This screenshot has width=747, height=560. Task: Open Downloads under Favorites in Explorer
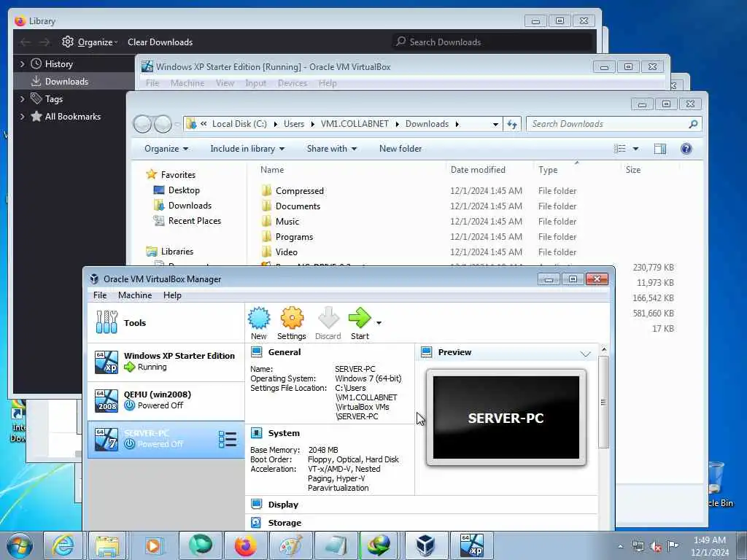point(190,205)
